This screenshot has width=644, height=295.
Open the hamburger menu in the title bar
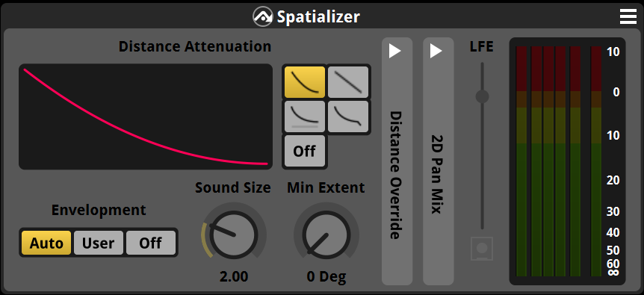click(628, 17)
